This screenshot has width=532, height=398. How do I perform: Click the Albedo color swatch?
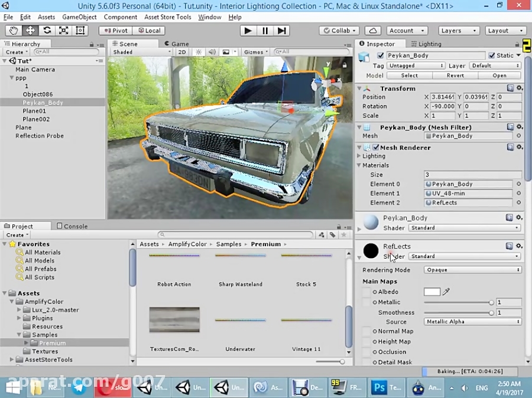[432, 292]
